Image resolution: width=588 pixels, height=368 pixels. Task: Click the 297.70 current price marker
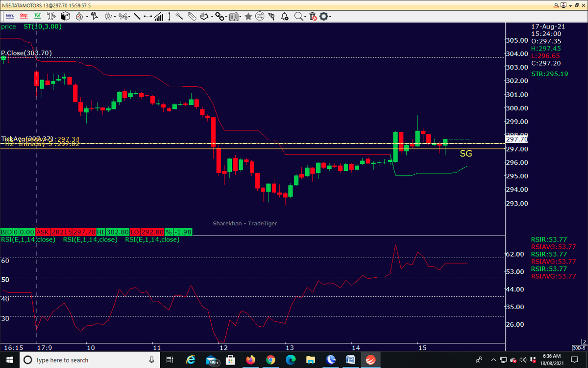(516, 139)
